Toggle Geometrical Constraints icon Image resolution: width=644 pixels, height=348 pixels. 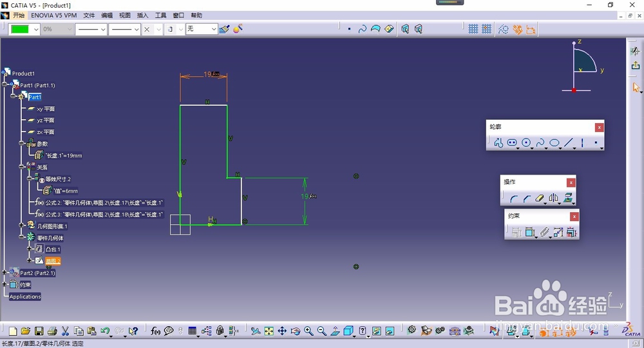[x=518, y=29]
